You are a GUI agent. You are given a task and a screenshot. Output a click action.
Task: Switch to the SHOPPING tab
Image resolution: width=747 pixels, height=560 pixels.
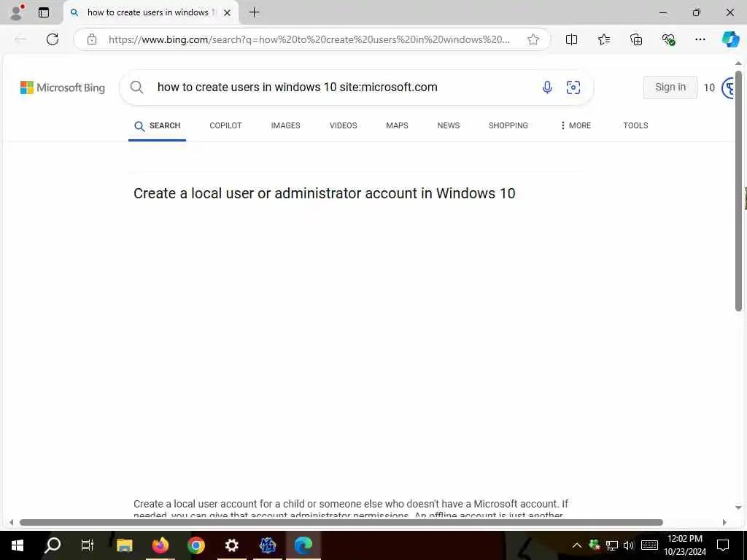(508, 125)
